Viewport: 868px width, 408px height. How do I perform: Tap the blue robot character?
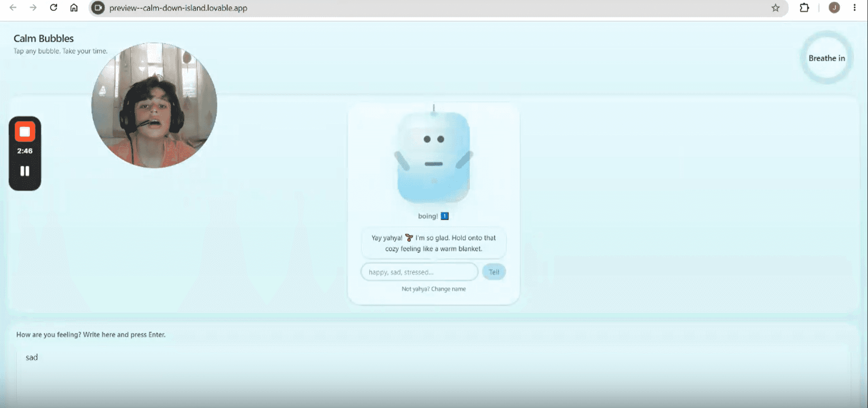434,157
